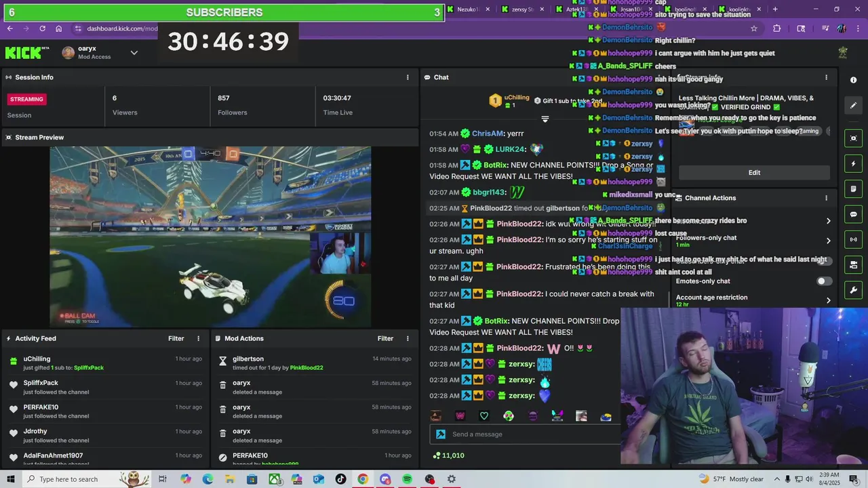Select the gilbertson timed out mod action

tap(315, 363)
